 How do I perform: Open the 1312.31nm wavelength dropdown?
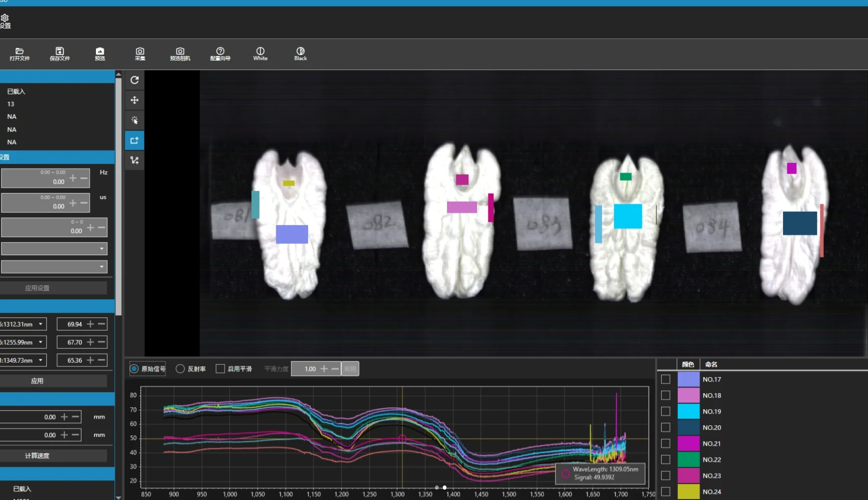pos(40,324)
